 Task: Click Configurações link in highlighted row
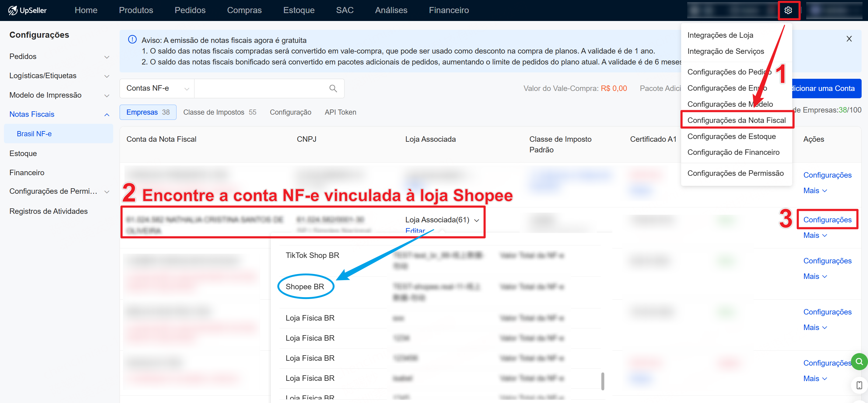(827, 220)
